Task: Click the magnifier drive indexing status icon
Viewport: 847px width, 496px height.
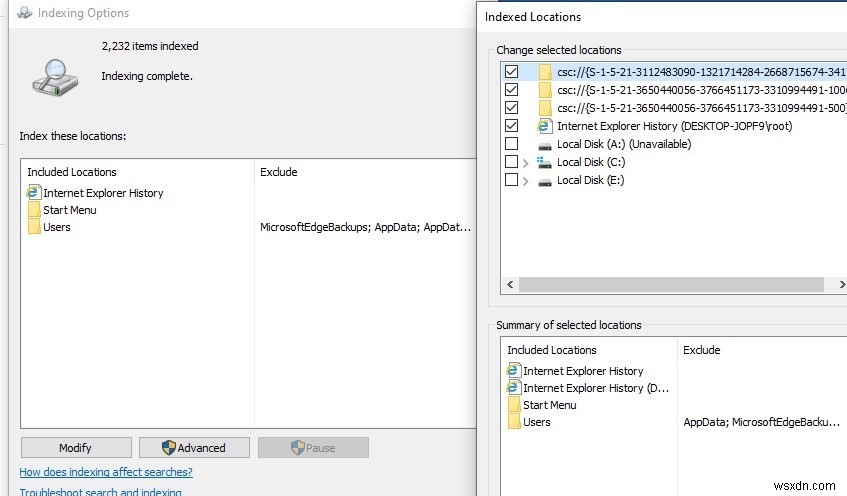Action: pyautogui.click(x=55, y=78)
